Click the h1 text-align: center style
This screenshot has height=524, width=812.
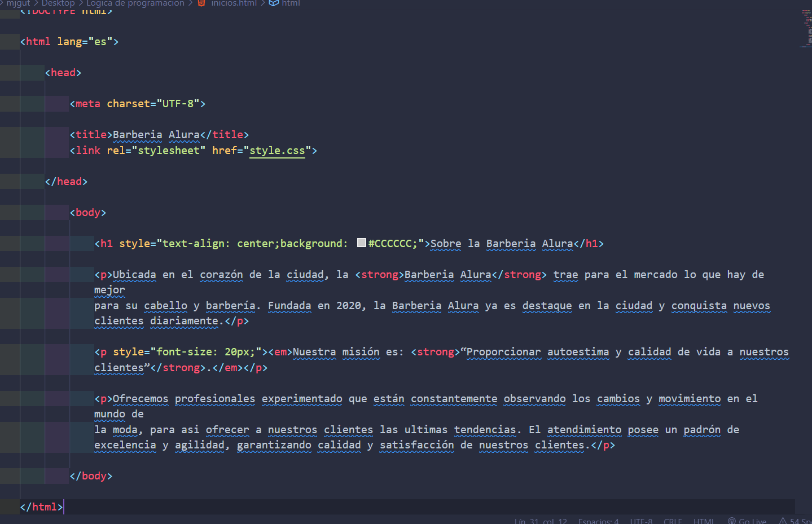click(x=219, y=244)
